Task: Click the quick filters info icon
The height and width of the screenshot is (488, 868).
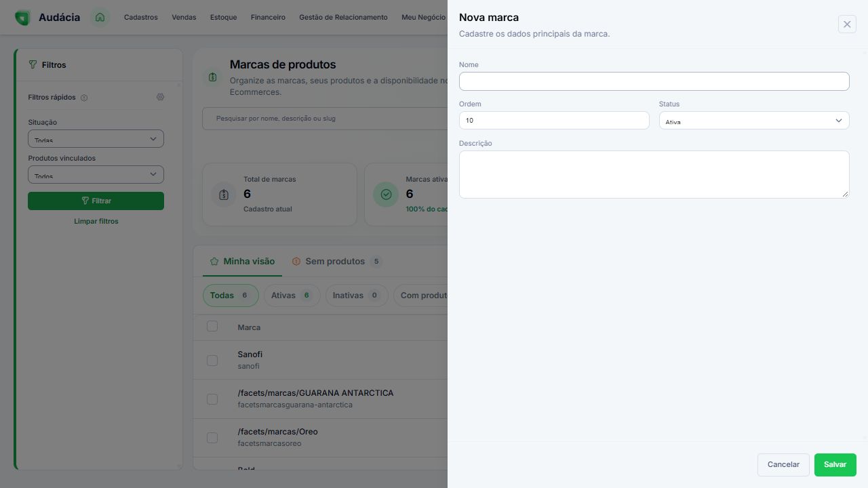Action: pyautogui.click(x=84, y=98)
